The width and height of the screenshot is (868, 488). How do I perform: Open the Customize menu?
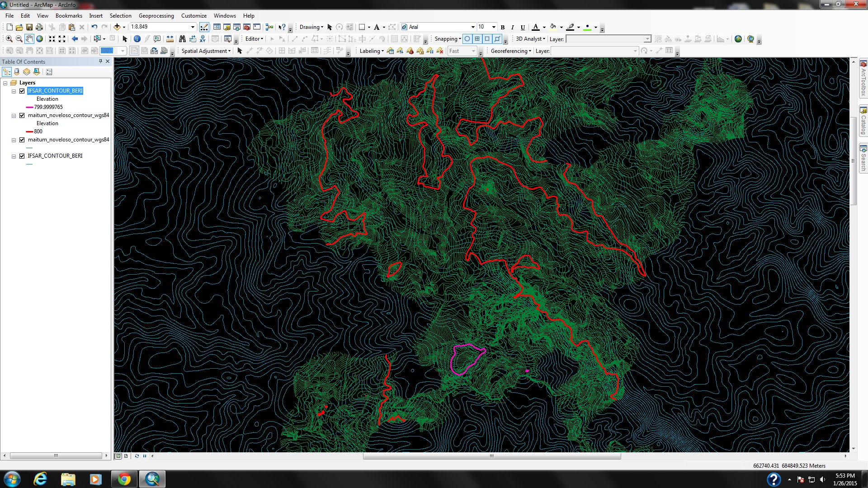(194, 16)
